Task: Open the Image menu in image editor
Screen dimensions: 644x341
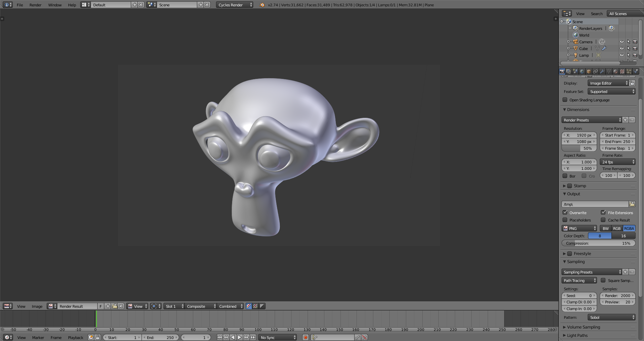Action: coord(37,306)
